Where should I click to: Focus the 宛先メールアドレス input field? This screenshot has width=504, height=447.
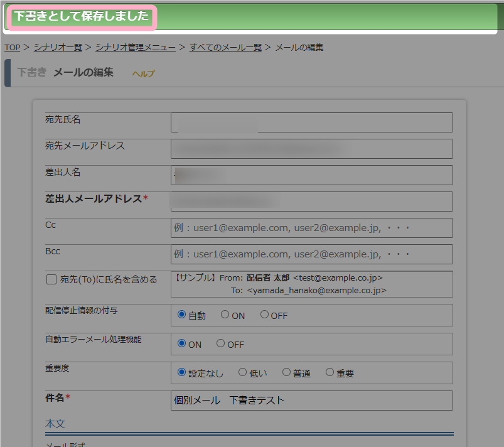coord(312,149)
